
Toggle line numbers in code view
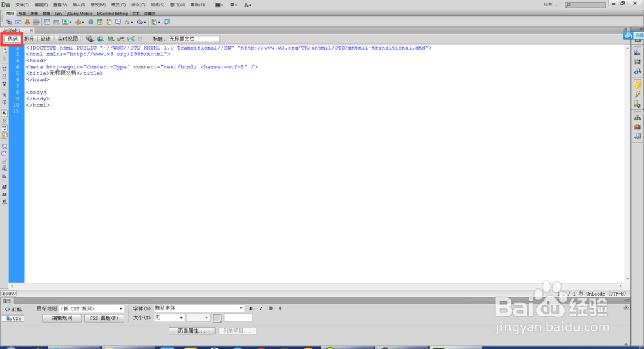5,113
